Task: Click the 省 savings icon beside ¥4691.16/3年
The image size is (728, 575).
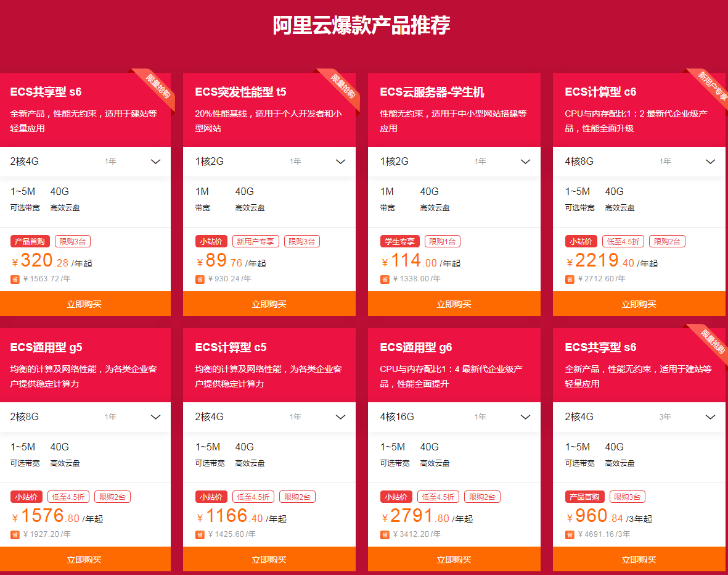Action: (570, 534)
